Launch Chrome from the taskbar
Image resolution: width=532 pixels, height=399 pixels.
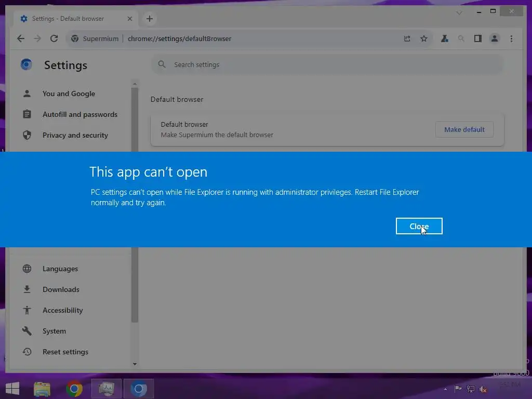click(x=74, y=389)
